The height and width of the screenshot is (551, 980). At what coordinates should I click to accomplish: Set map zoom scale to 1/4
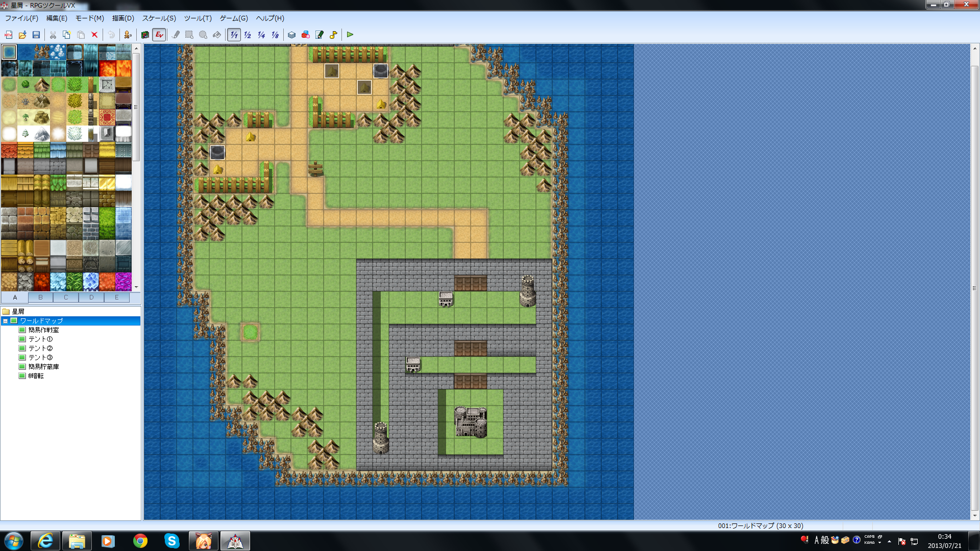[261, 35]
